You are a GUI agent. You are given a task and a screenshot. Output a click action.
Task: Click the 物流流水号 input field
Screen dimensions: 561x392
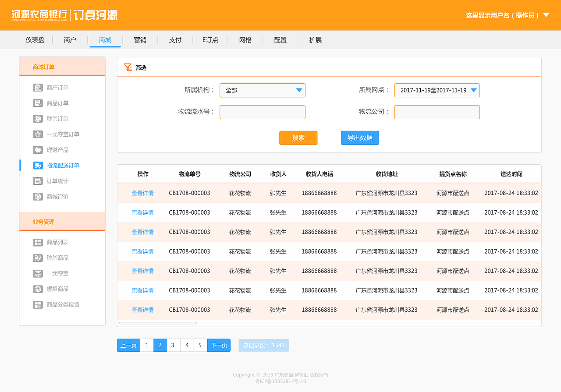coord(263,112)
